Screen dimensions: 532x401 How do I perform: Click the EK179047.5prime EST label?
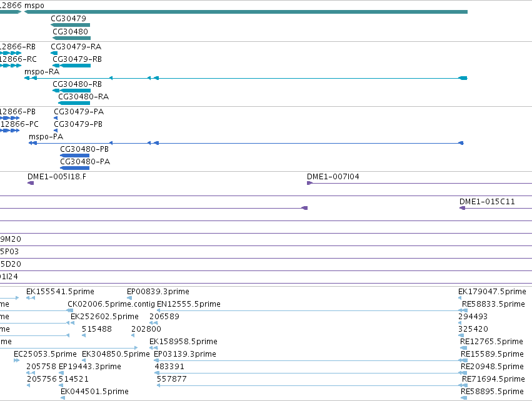tap(492, 292)
